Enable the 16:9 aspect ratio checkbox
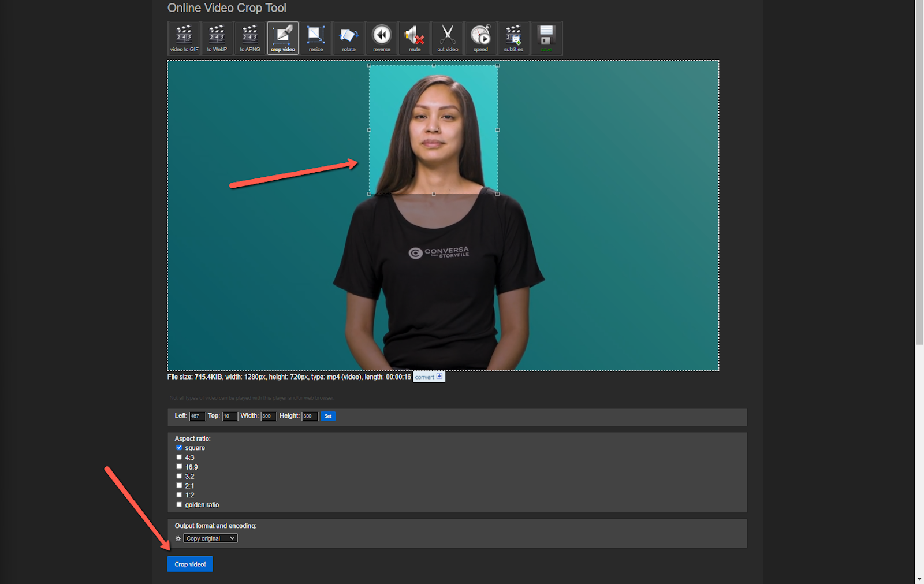Viewport: 924px width, 584px height. pyautogui.click(x=179, y=467)
